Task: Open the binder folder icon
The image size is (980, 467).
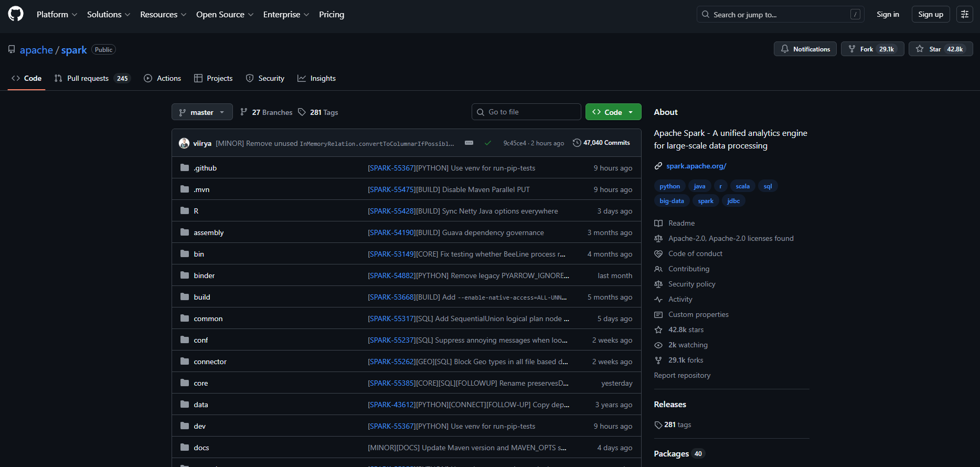Action: [185, 275]
